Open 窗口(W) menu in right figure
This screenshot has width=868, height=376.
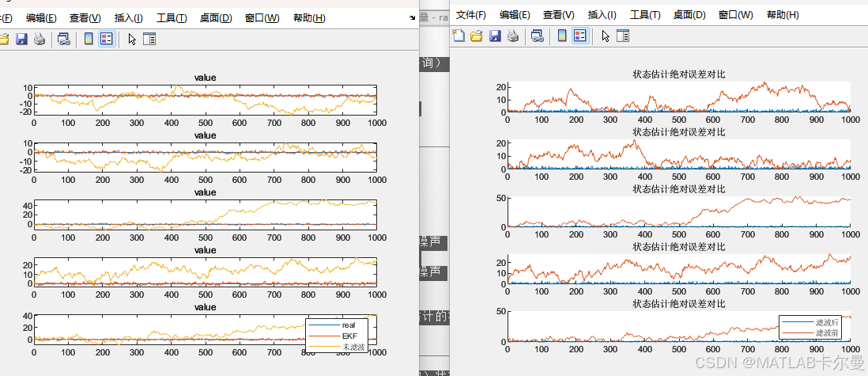736,15
